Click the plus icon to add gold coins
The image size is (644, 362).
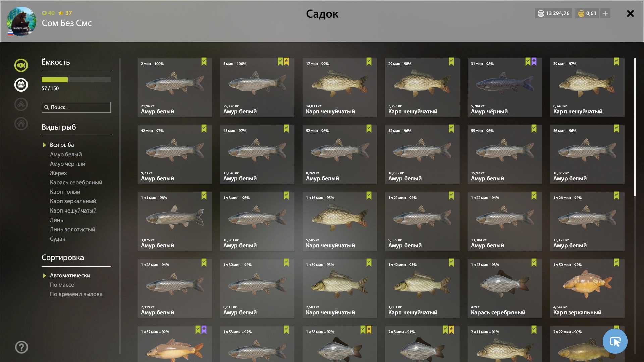[605, 13]
